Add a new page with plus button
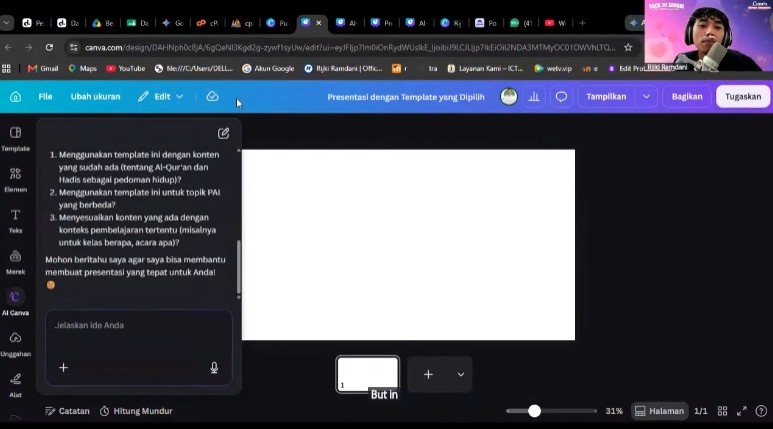The width and height of the screenshot is (773, 429). pyautogui.click(x=428, y=375)
